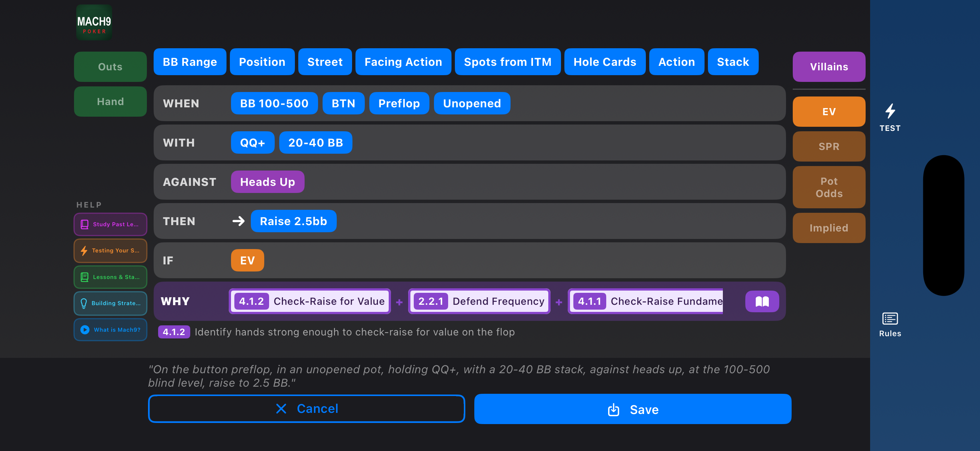The image size is (980, 451).
Task: Open the Hole Cards selector
Action: (604, 62)
